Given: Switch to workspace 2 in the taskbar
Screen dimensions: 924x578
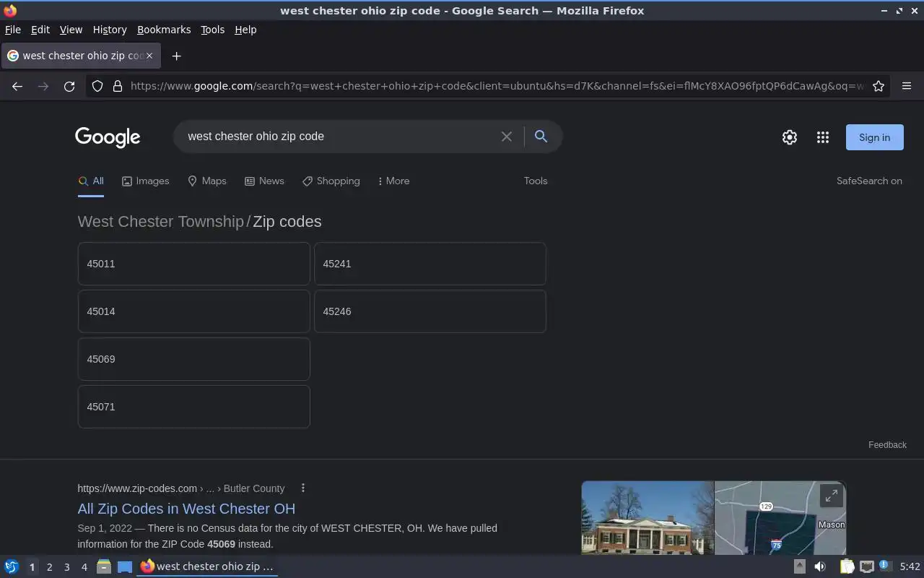Looking at the screenshot, I should point(49,567).
